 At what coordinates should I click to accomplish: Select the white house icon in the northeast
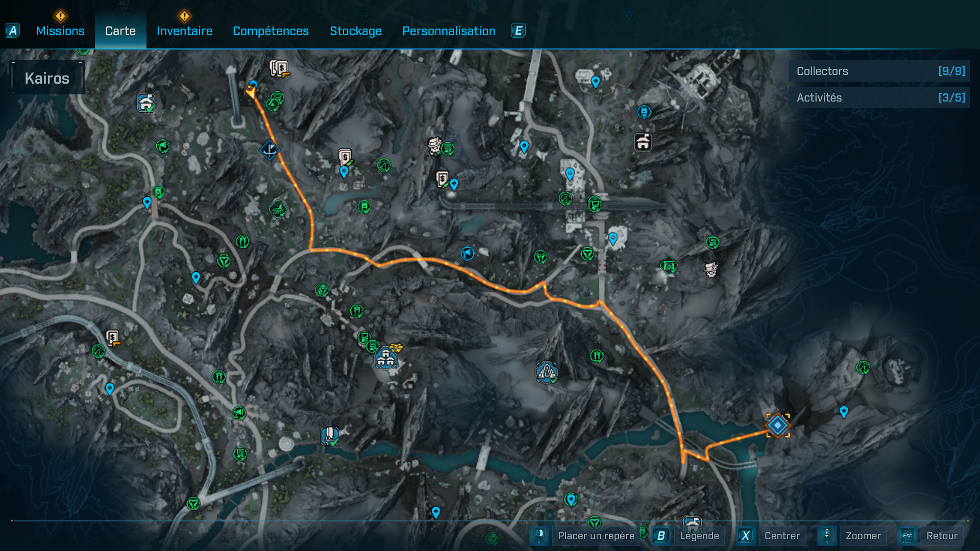point(643,142)
